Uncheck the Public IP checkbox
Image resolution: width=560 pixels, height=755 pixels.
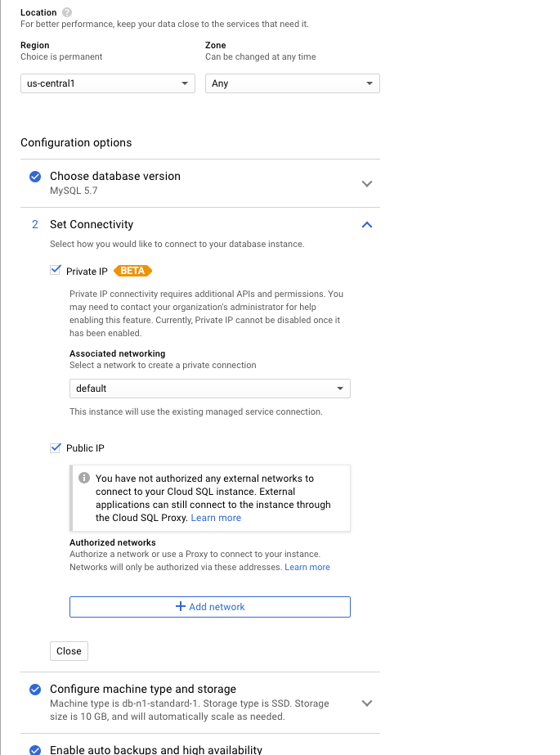pos(56,448)
